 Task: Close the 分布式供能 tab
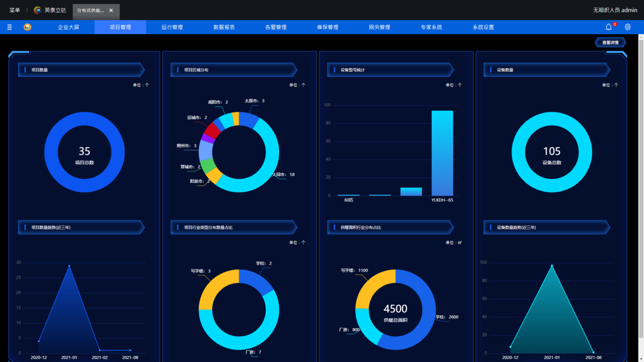point(111,10)
